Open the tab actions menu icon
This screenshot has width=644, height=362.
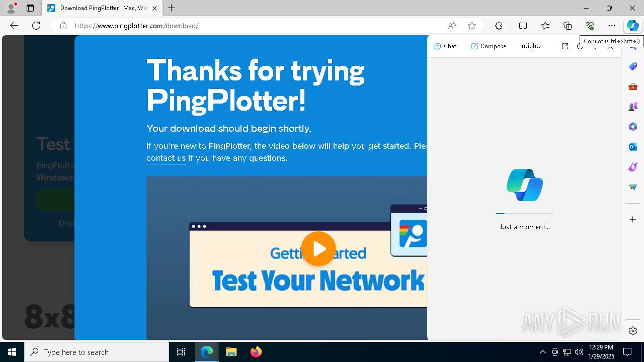point(30,8)
